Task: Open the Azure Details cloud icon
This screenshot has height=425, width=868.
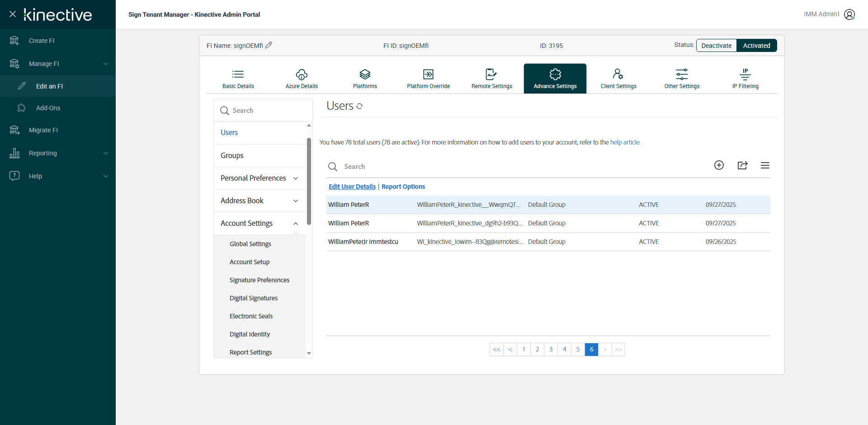Action: (x=302, y=75)
